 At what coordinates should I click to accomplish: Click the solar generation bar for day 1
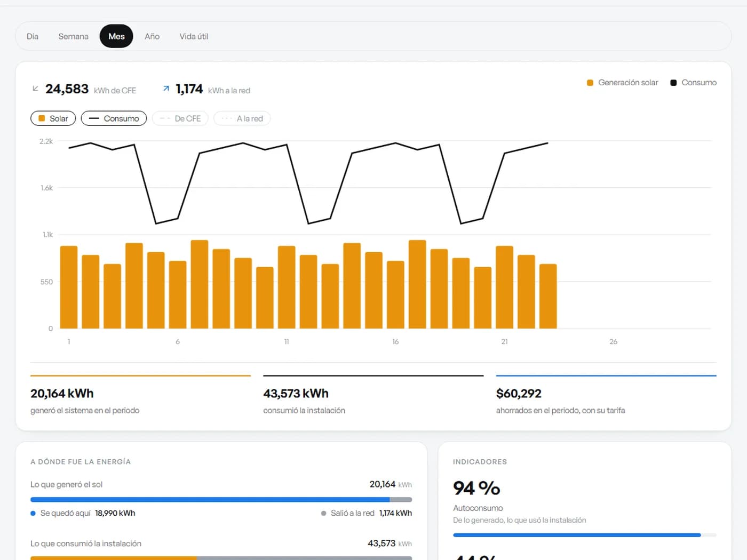(69, 287)
